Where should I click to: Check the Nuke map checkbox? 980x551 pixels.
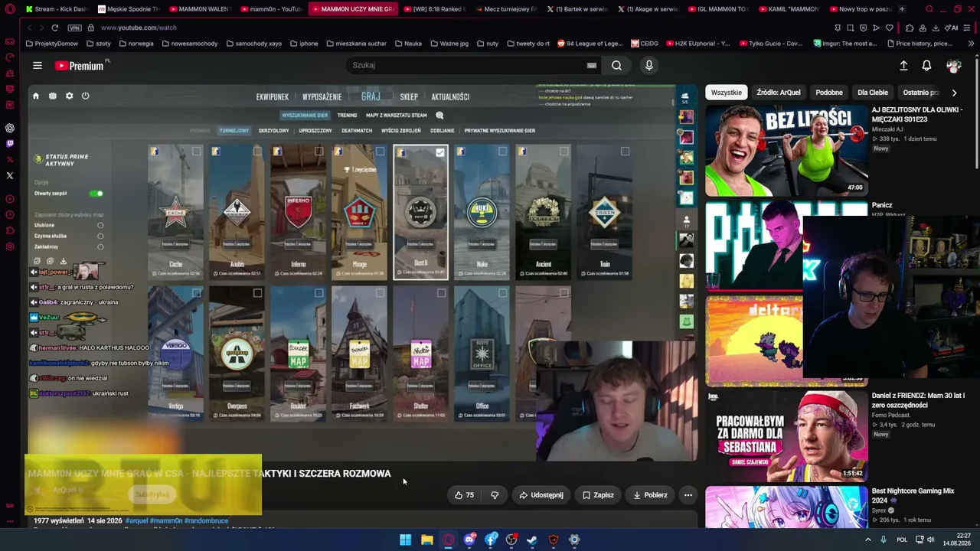[x=502, y=152]
